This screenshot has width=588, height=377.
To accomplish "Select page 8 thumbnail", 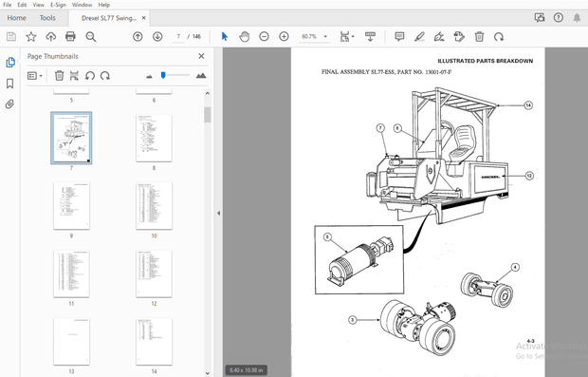I will point(154,139).
